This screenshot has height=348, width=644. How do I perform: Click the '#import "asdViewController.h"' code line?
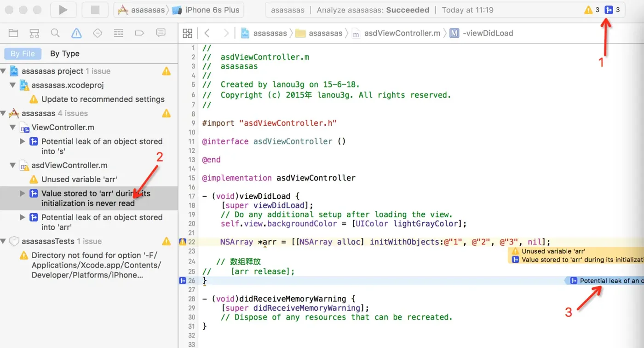(x=270, y=123)
